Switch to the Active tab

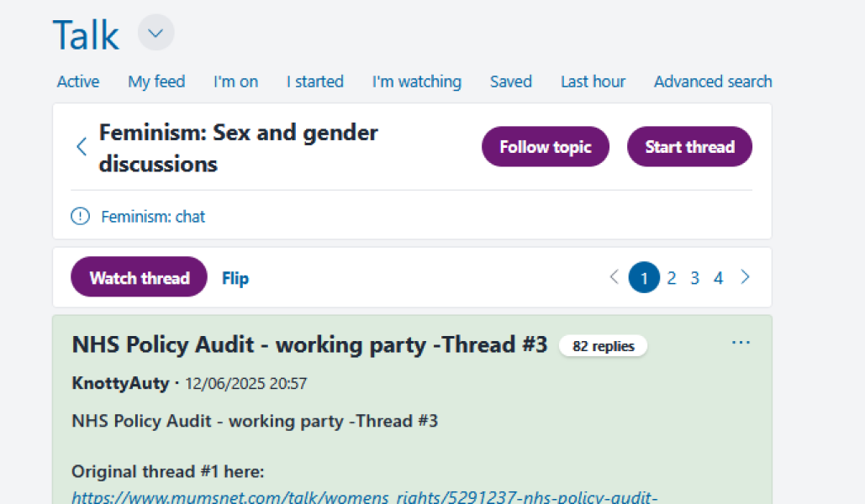(x=77, y=81)
